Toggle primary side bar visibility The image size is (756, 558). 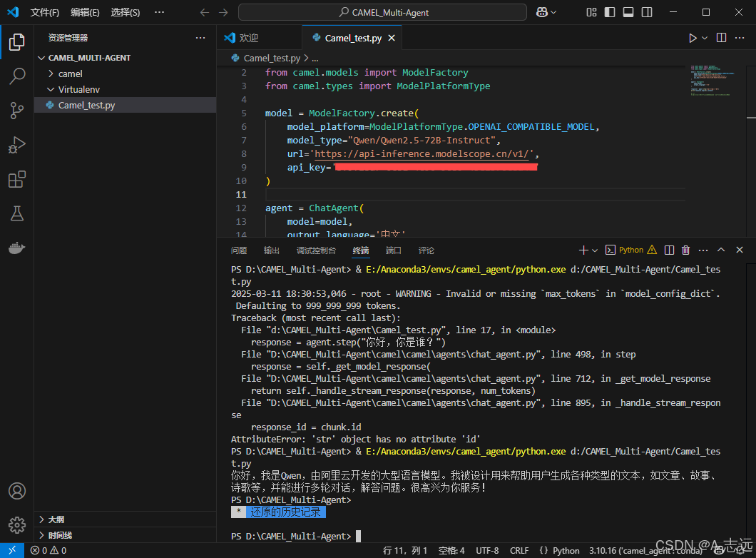610,13
